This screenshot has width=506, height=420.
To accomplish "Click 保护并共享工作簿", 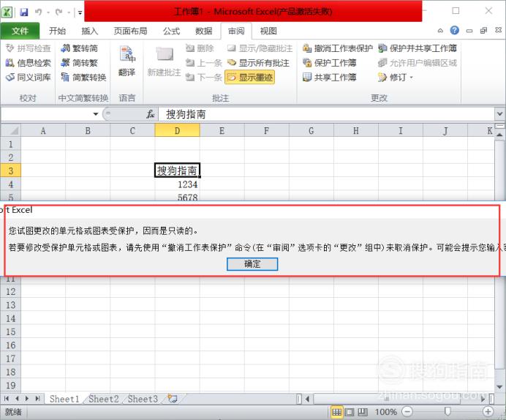I will (x=418, y=48).
